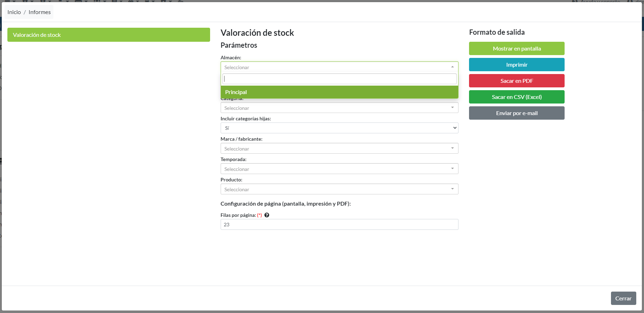This screenshot has width=644, height=313.
Task: Click the Producto field's dropdown arrow
Action: click(452, 189)
